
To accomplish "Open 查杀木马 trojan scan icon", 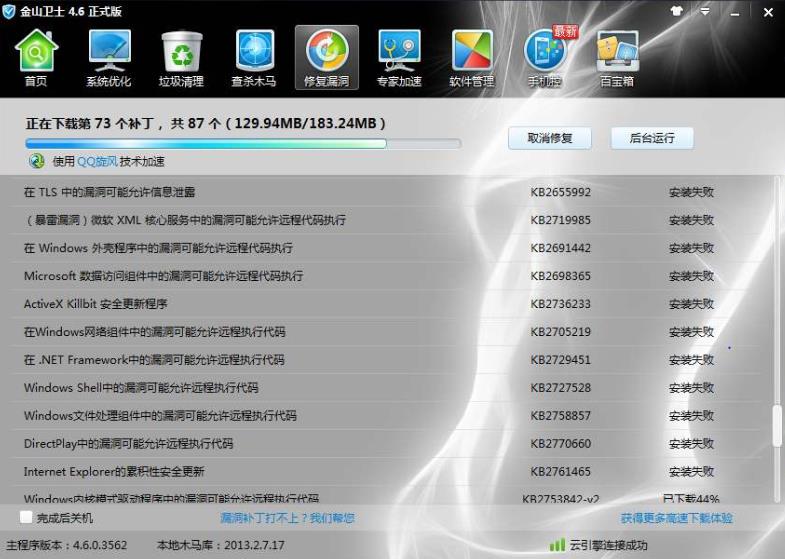I will click(254, 58).
